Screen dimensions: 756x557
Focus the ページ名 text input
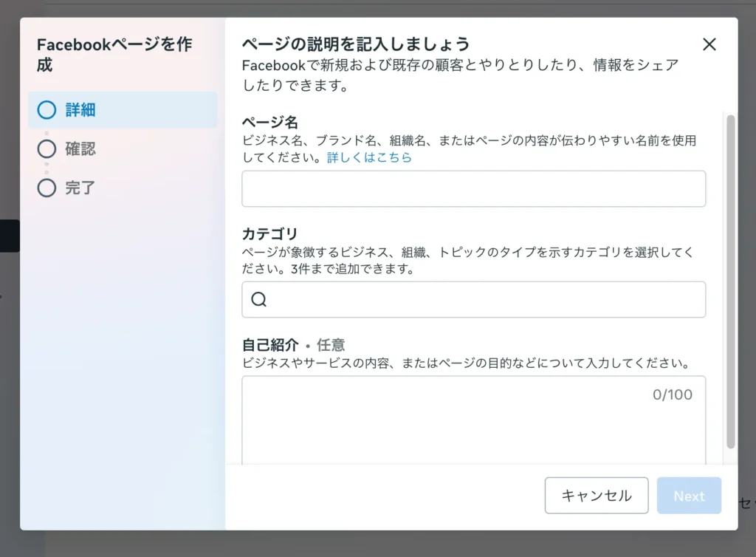point(473,188)
